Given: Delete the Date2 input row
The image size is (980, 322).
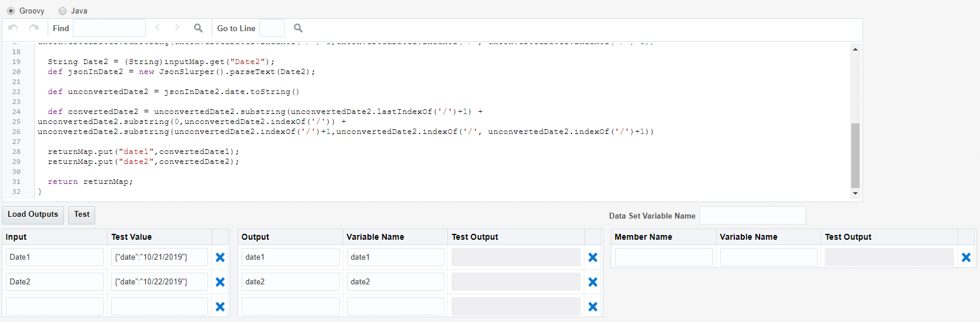Looking at the screenshot, I should [x=220, y=282].
